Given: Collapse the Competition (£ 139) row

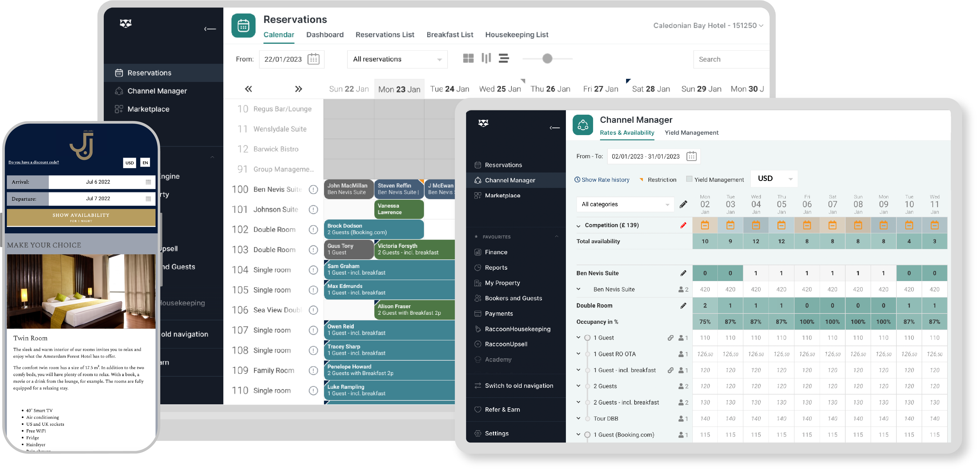Looking at the screenshot, I should (x=578, y=226).
